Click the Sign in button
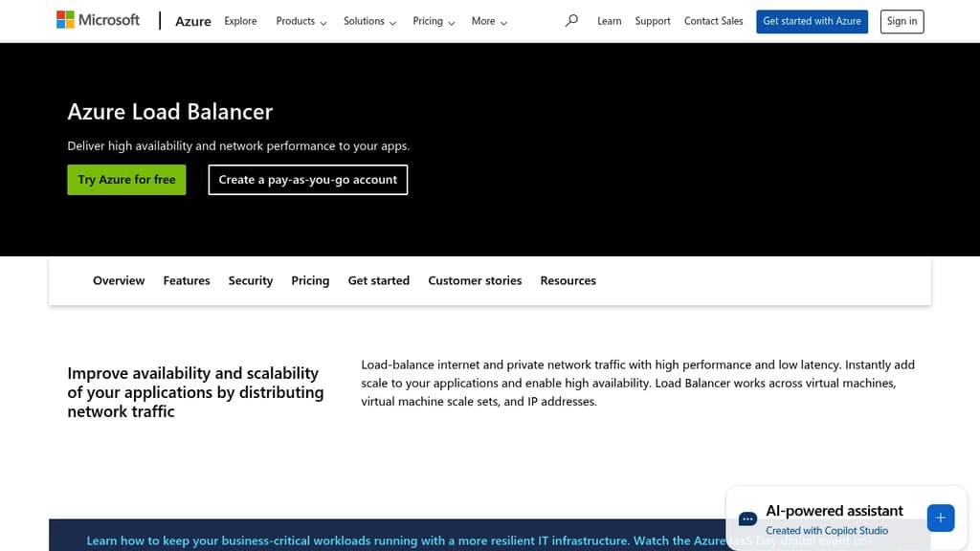 (x=902, y=21)
